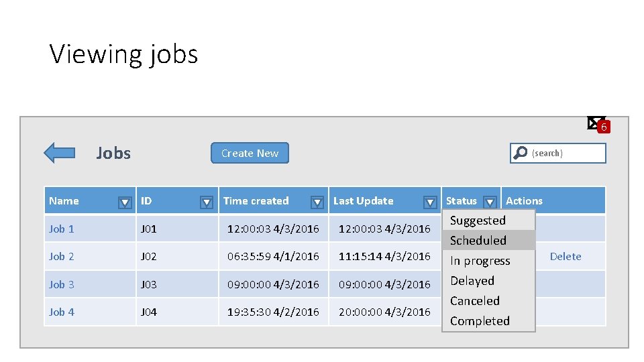Click the magnifying glass search icon
This screenshot has width=644, height=362.
(x=520, y=154)
